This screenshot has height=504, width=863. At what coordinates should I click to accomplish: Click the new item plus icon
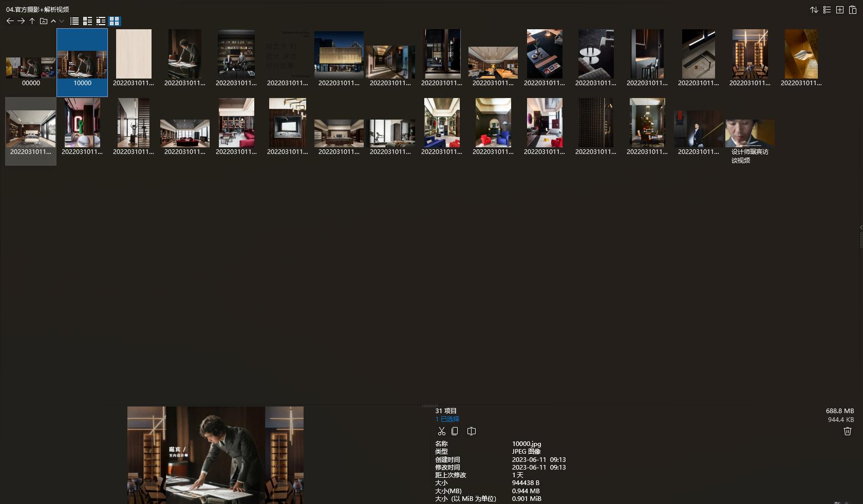click(x=840, y=10)
